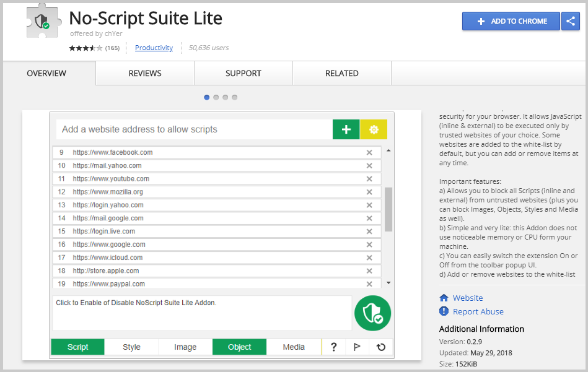Click the No-Script Suite Lite title
This screenshot has width=588, height=372.
(146, 19)
